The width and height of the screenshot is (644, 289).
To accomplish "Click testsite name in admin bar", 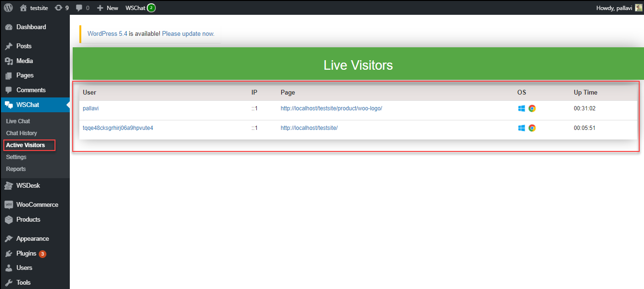I will pos(39,8).
